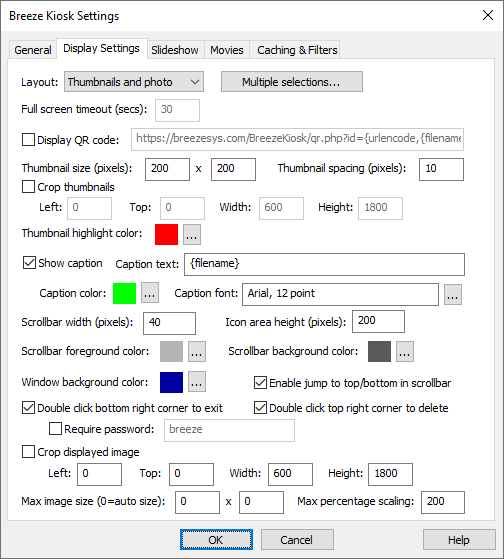Click the scrollbar foreground color swatch
Screen dimensions: 504x559
171,352
